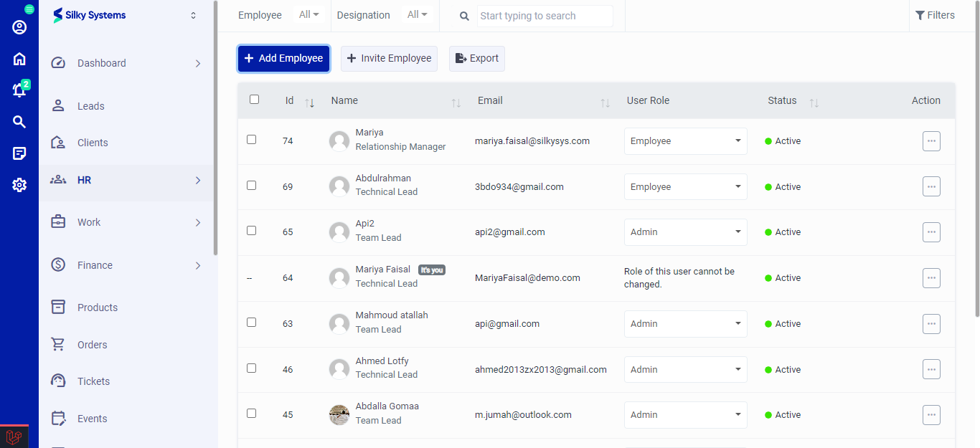This screenshot has width=980, height=448.
Task: Click the Export button
Action: pyautogui.click(x=476, y=58)
